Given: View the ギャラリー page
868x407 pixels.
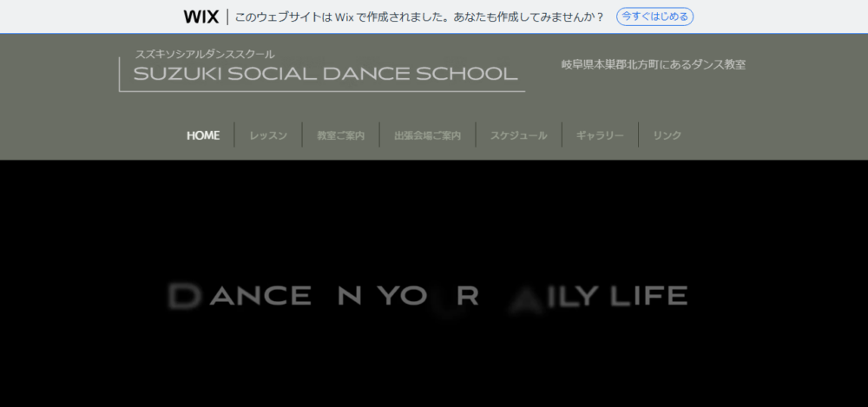Looking at the screenshot, I should (600, 135).
